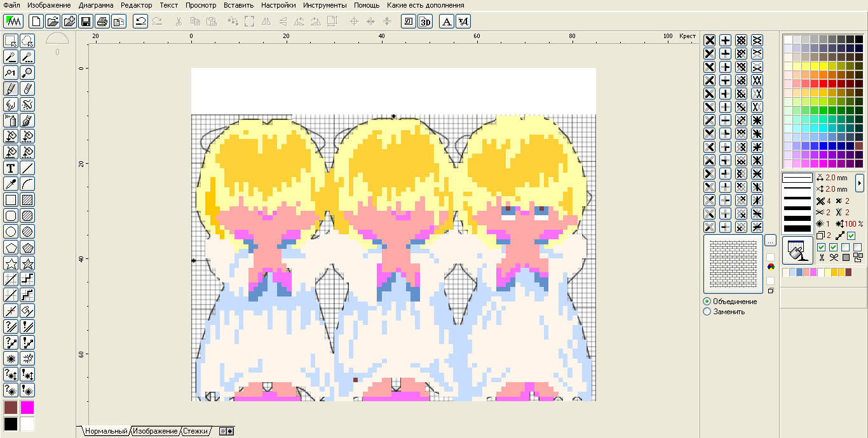Toggle the checked checkbox above the bow-scissors icon
Image resolution: width=868 pixels, height=438 pixels.
tap(833, 247)
